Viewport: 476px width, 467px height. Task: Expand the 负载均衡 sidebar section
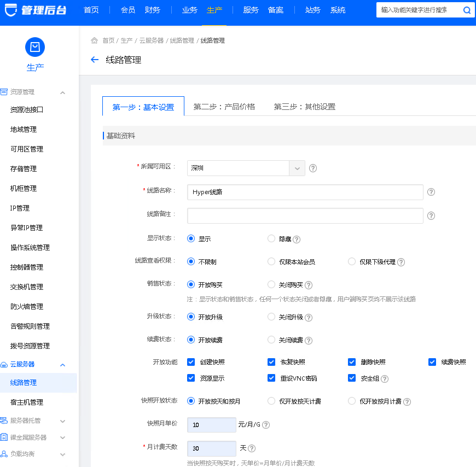pyautogui.click(x=62, y=454)
